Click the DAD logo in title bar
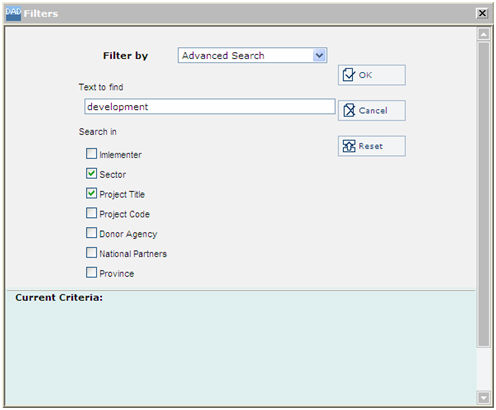Screen dimensions: 496x410 pyautogui.click(x=13, y=14)
